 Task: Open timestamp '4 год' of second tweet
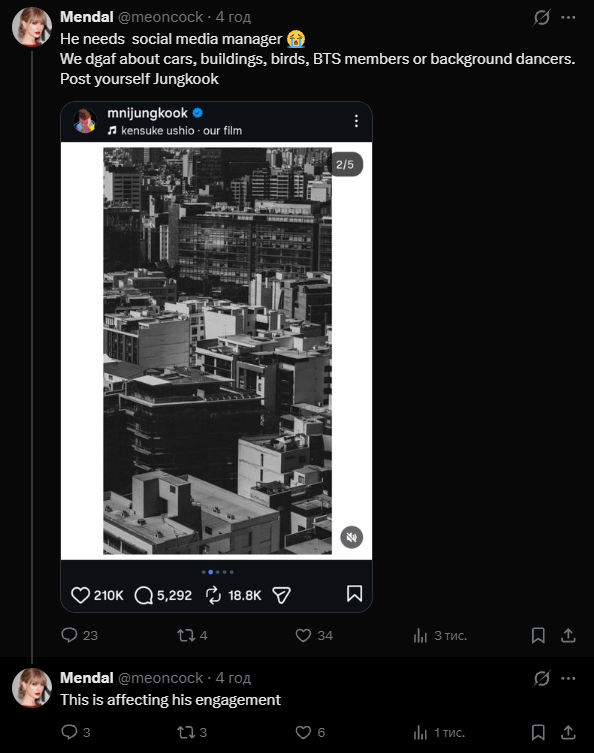tap(233, 678)
